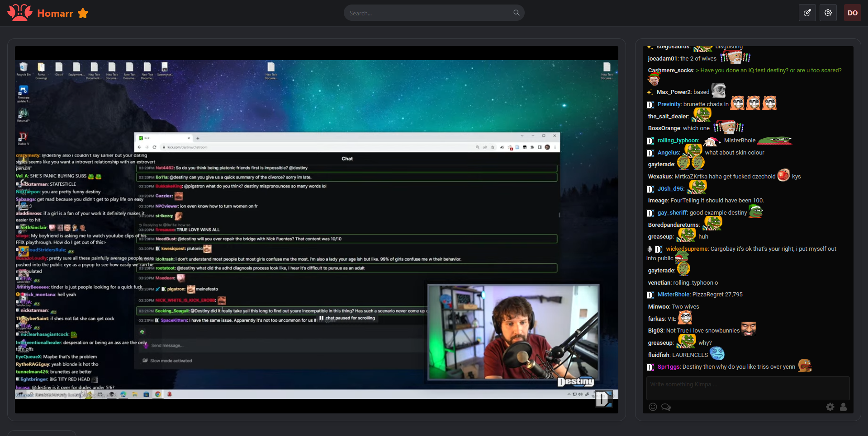This screenshot has width=868, height=436.
Task: Click the red ball emote in Wexakus message
Action: coord(783,175)
